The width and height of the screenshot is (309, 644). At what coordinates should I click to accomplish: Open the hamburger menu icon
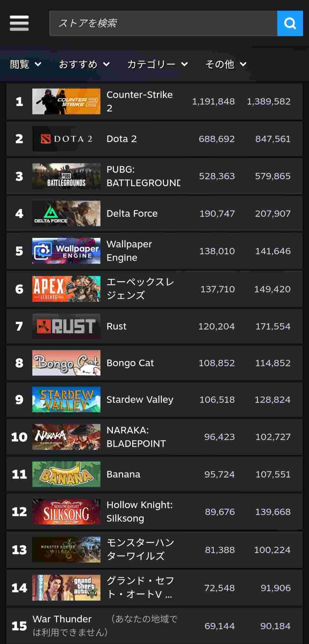tap(19, 23)
